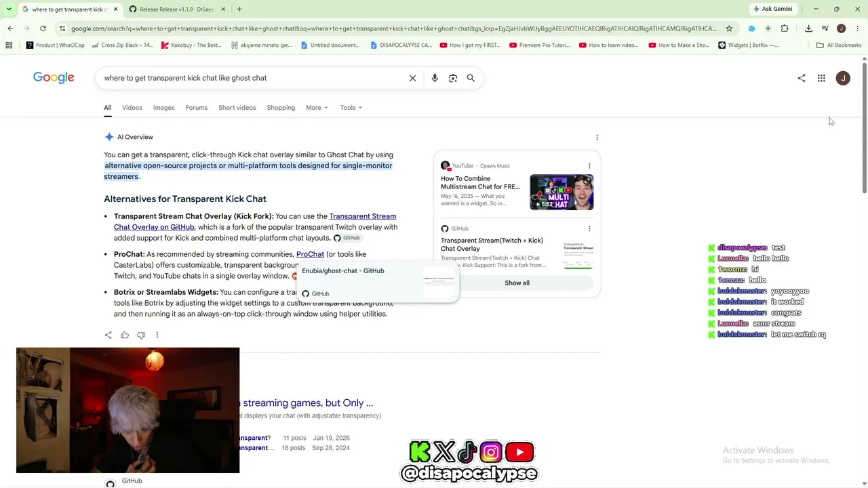868x488 pixels.
Task: Open the Cross Zip Black bookmark
Action: tap(123, 45)
